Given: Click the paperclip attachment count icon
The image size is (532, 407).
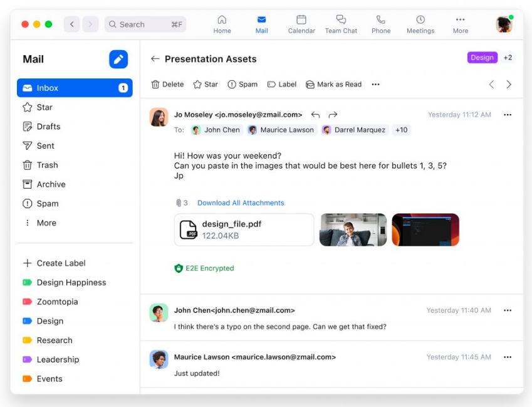Looking at the screenshot, I should [179, 203].
